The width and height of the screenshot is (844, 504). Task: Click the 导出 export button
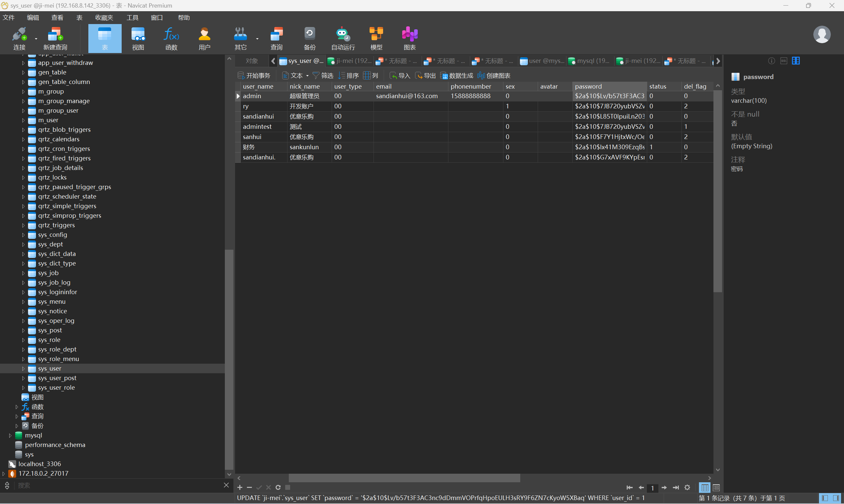coord(426,76)
